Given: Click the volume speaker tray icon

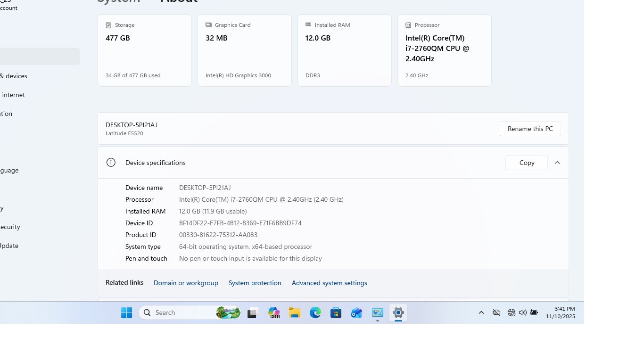Looking at the screenshot, I should (x=523, y=313).
